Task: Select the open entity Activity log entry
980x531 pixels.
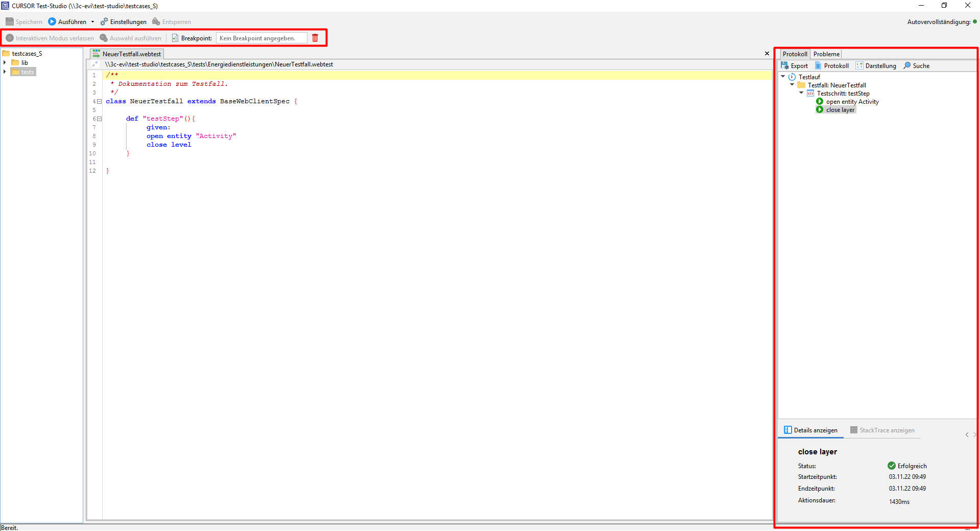Action: point(852,102)
